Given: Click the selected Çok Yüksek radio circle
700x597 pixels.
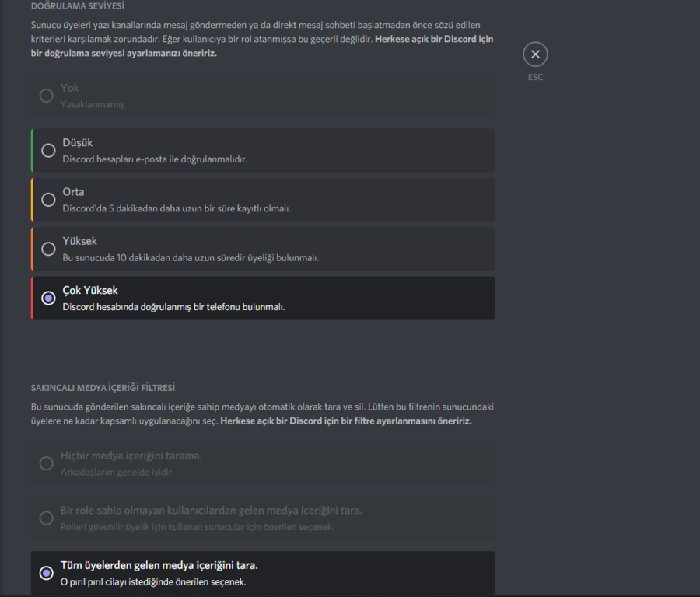Looking at the screenshot, I should [48, 298].
